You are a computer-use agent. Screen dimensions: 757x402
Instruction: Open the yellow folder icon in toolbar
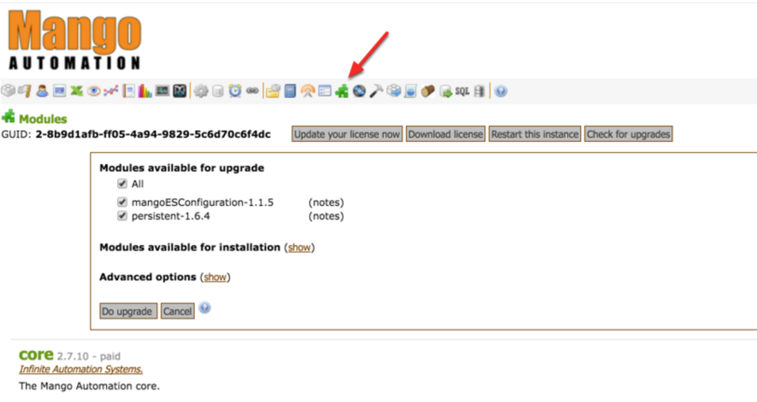point(273,91)
